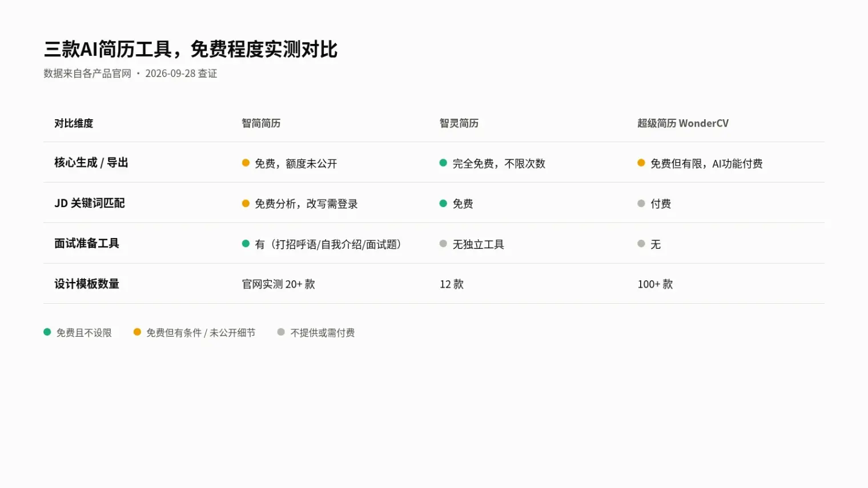
Task: Click the legend text "免费且不设限"
Action: pyautogui.click(x=84, y=333)
